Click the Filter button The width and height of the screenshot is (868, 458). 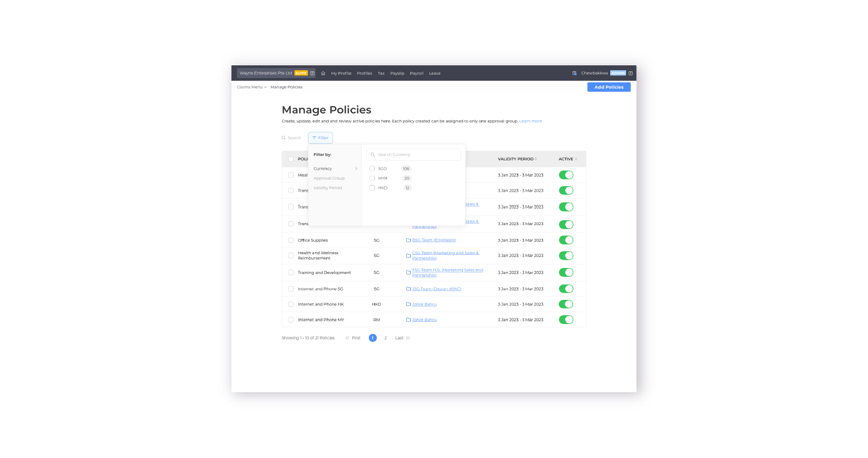[x=320, y=138]
